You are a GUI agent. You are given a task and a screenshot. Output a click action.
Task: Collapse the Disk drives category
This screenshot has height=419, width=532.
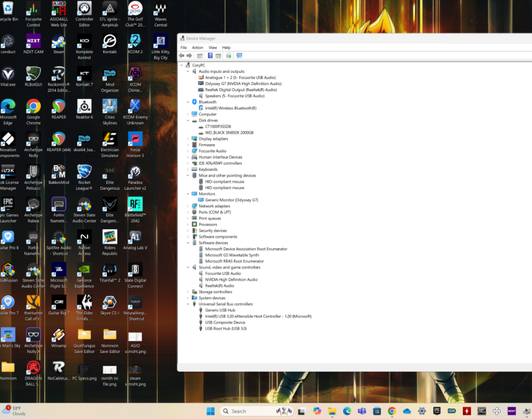point(188,120)
